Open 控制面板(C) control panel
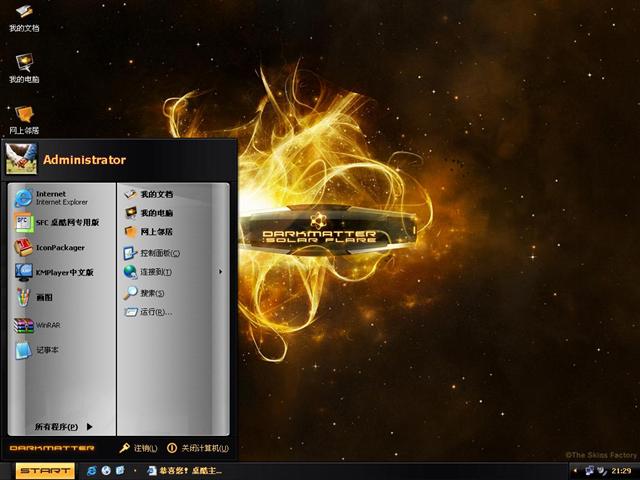The height and width of the screenshot is (480, 640). (x=173, y=253)
